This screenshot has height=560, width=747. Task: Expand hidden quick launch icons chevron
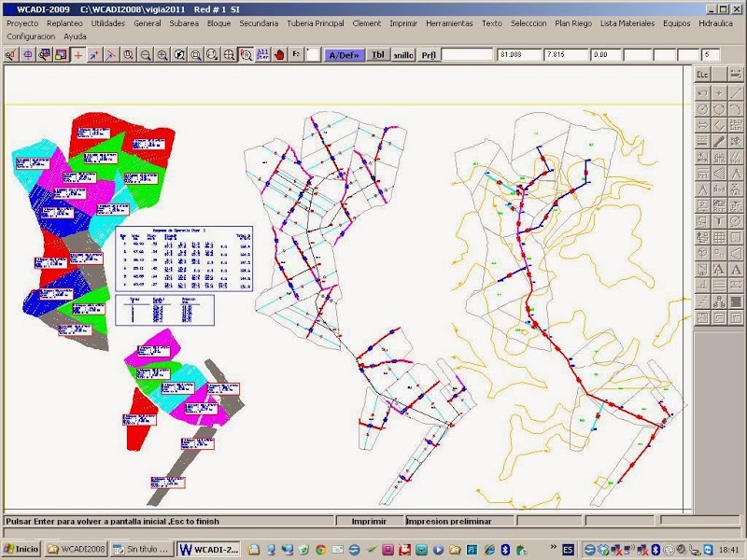click(x=553, y=547)
